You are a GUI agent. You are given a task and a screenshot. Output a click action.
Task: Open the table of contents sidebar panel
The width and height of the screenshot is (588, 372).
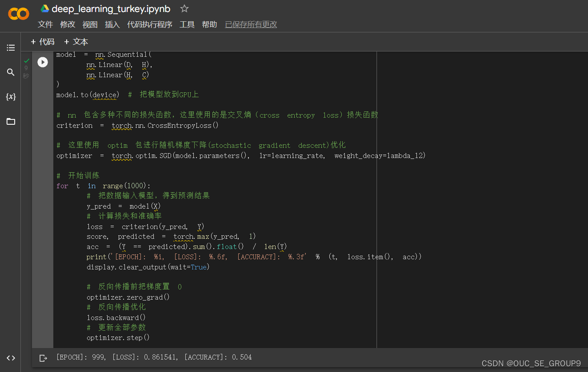point(11,47)
